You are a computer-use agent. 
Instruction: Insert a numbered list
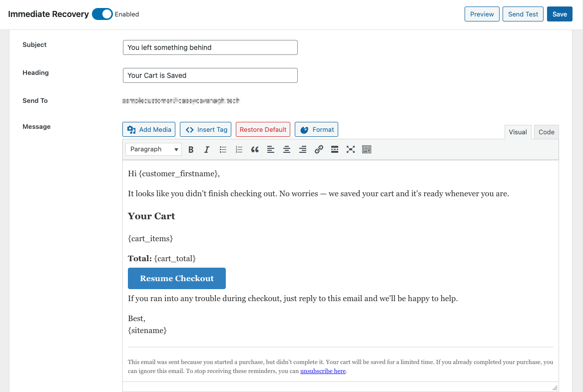point(239,149)
